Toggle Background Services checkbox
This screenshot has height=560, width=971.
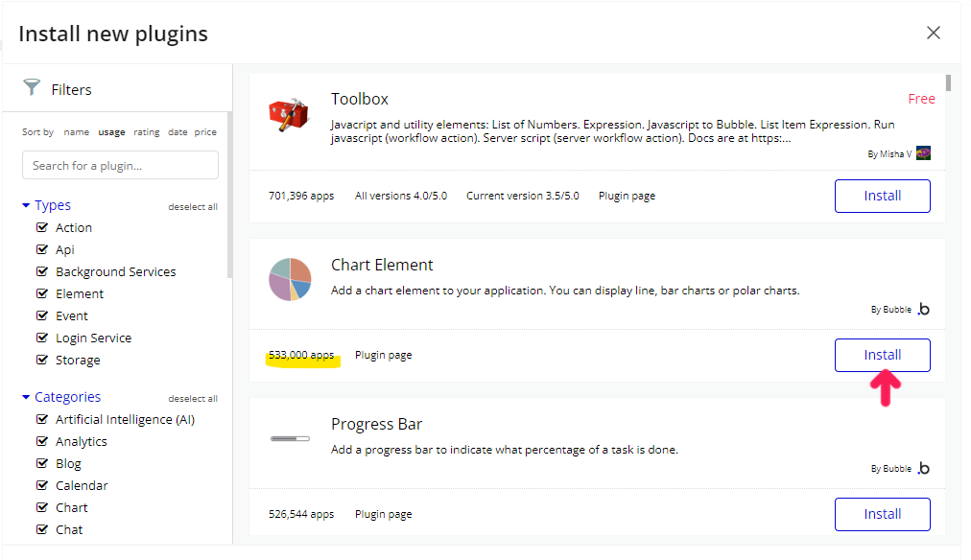(x=42, y=271)
